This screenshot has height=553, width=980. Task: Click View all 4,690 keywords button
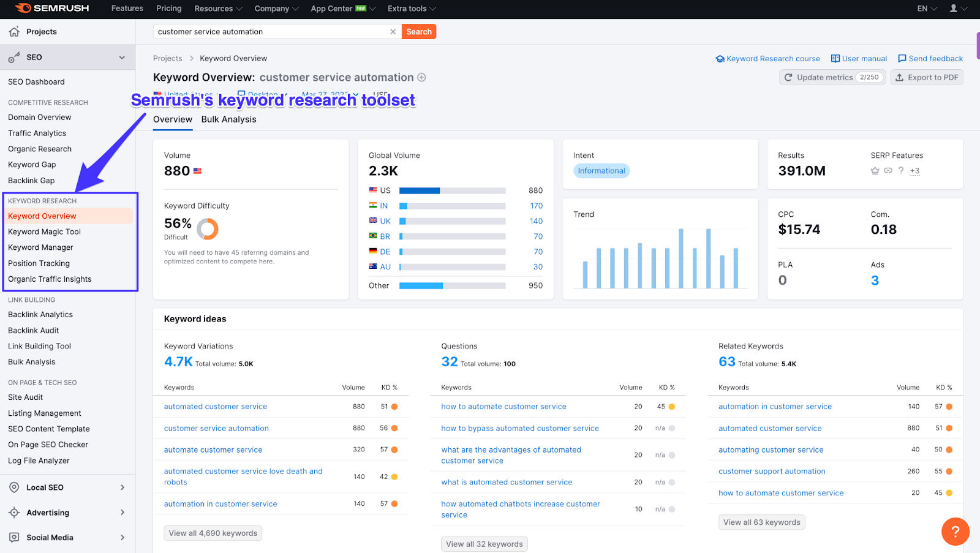coord(213,533)
